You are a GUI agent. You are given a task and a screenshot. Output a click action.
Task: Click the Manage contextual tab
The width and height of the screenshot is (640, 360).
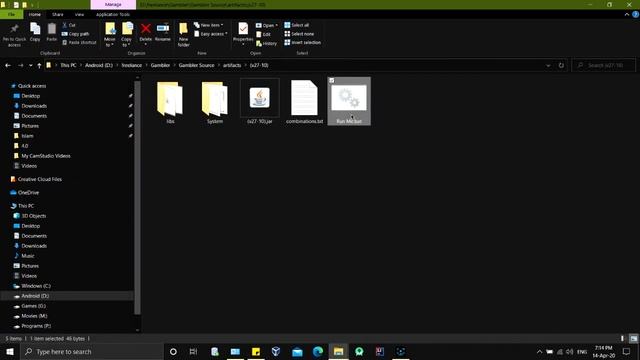[x=113, y=4]
